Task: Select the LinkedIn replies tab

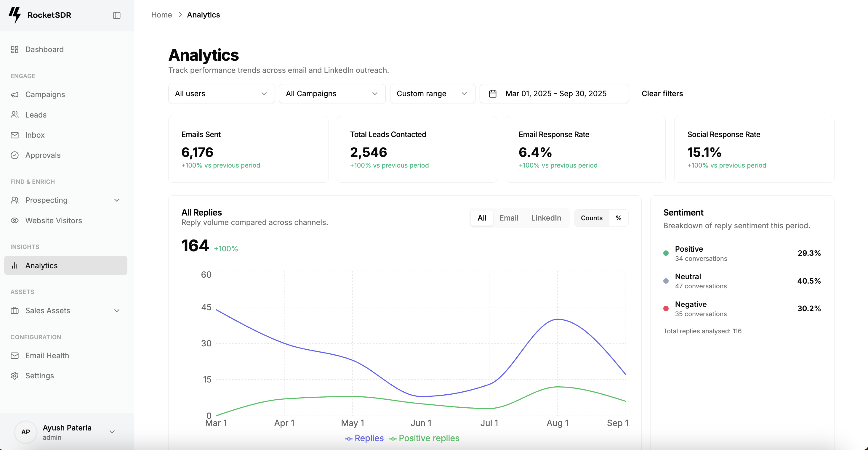Action: (546, 218)
